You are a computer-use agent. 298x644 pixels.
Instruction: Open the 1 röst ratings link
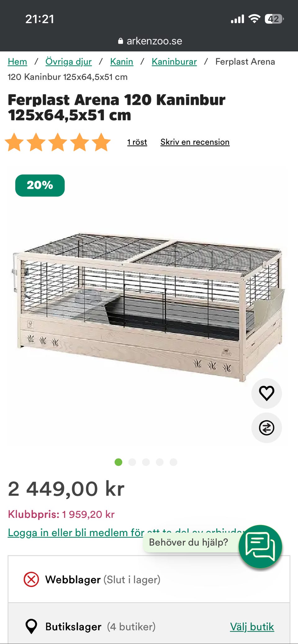coord(137,142)
